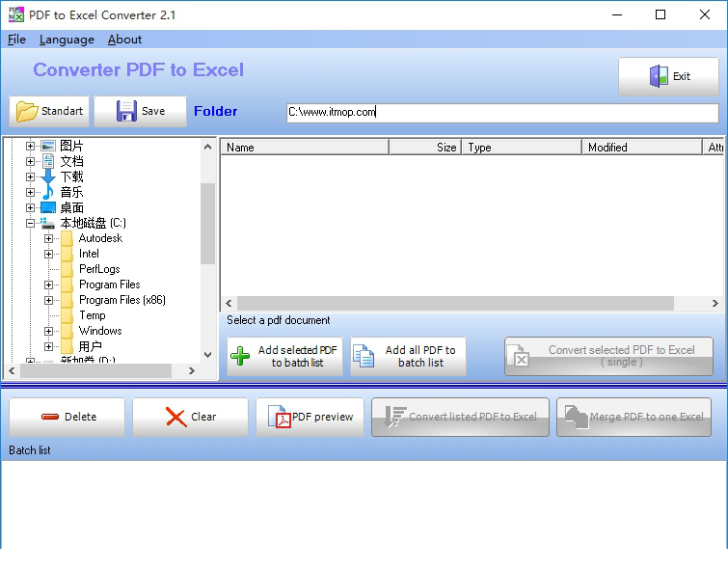Expand the 下载 tree node
The height and width of the screenshot is (570, 728).
(30, 176)
